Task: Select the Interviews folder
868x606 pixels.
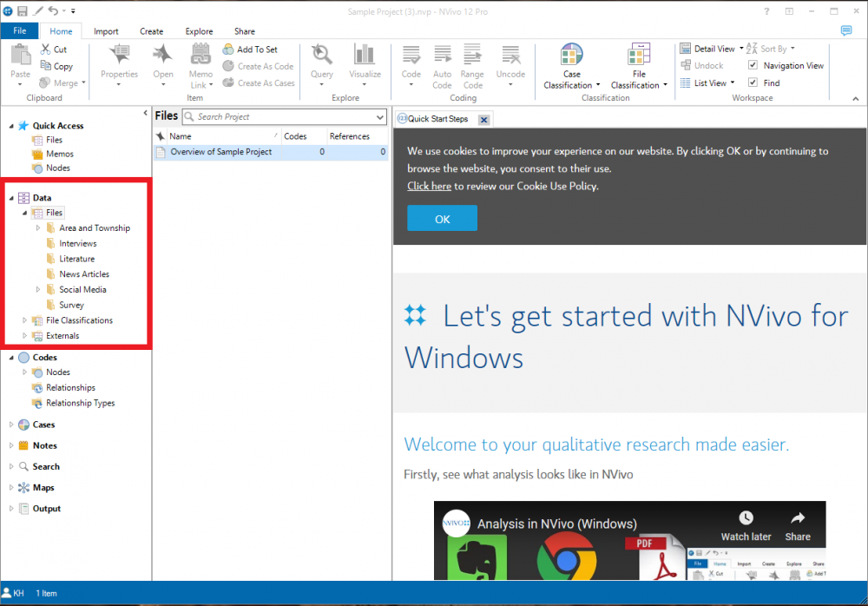Action: [x=77, y=243]
